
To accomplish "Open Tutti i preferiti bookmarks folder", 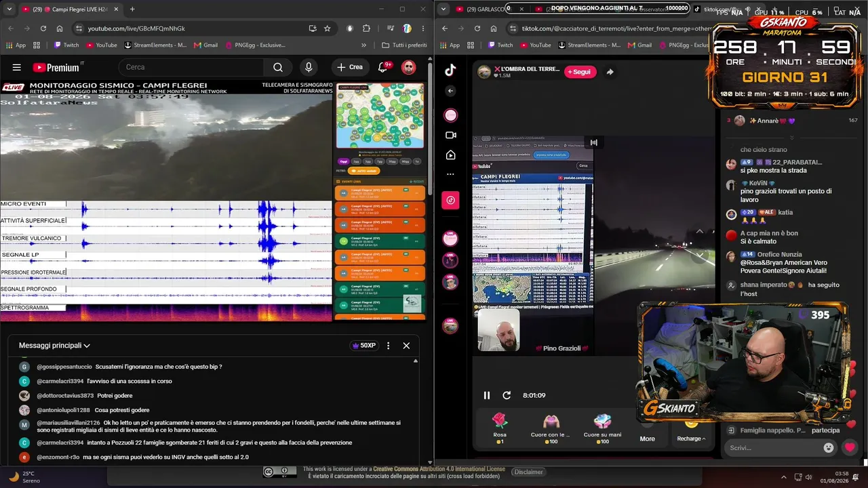I will point(405,45).
